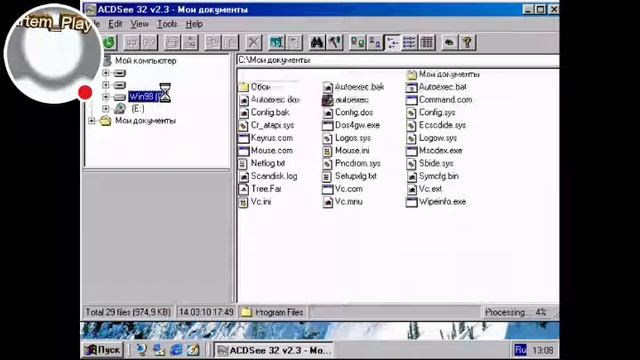The width and height of the screenshot is (640, 360).
Task: Select the Ecscdide.sys file
Action: (436, 125)
